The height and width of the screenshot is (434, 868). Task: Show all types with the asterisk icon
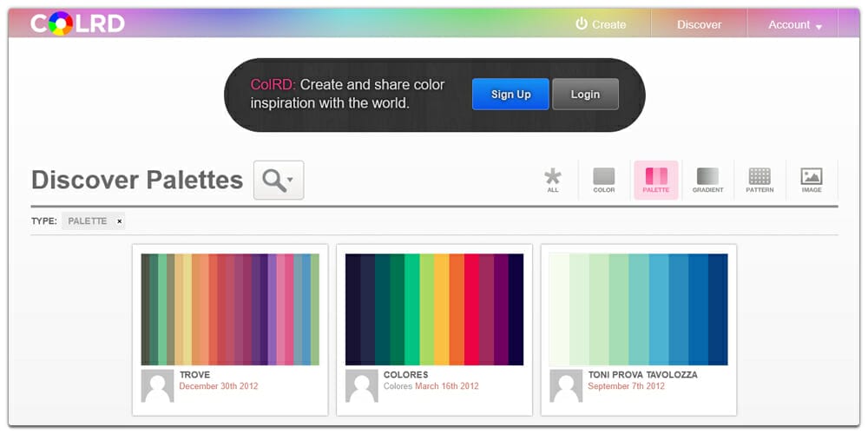coord(553,180)
